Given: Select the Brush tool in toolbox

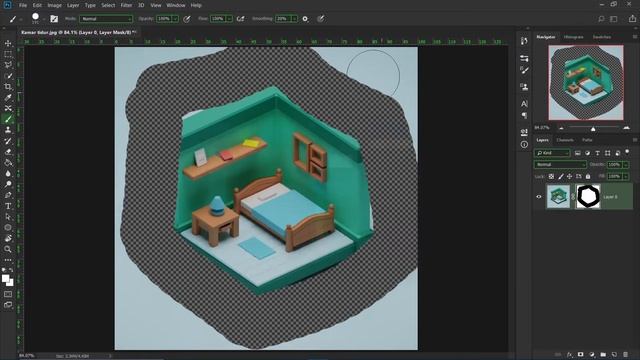Looking at the screenshot, I should point(8,119).
